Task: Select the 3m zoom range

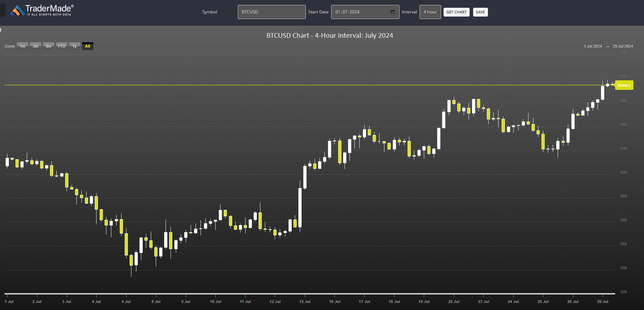Action: pos(36,46)
